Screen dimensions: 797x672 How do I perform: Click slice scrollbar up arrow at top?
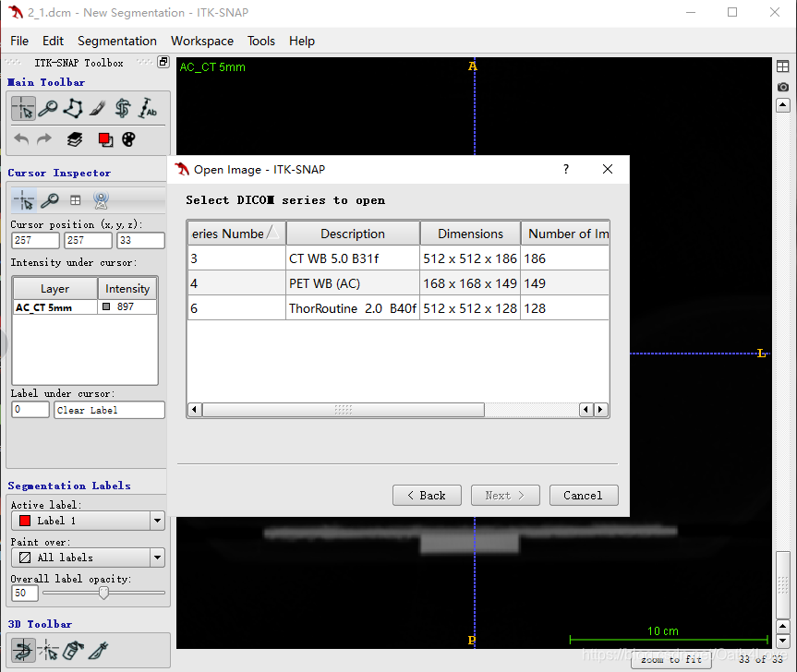(x=783, y=105)
